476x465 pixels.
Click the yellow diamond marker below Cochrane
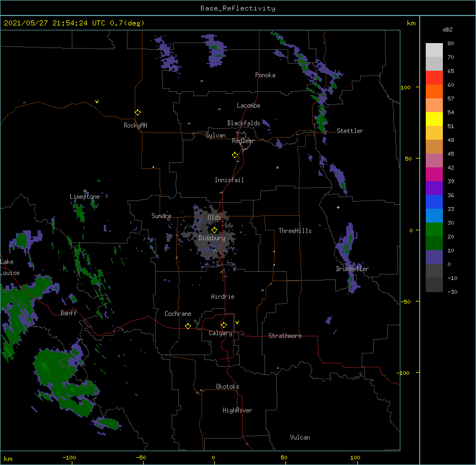188,326
